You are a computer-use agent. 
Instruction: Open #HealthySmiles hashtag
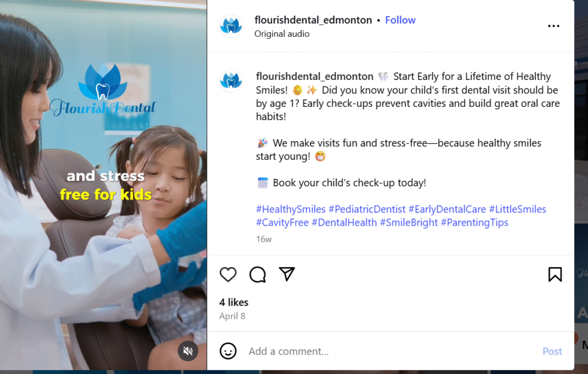click(291, 209)
